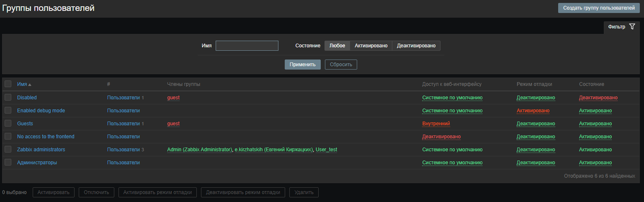This screenshot has height=202, width=644.
Task: Click the e.kirzhatskih member link
Action: (273, 150)
